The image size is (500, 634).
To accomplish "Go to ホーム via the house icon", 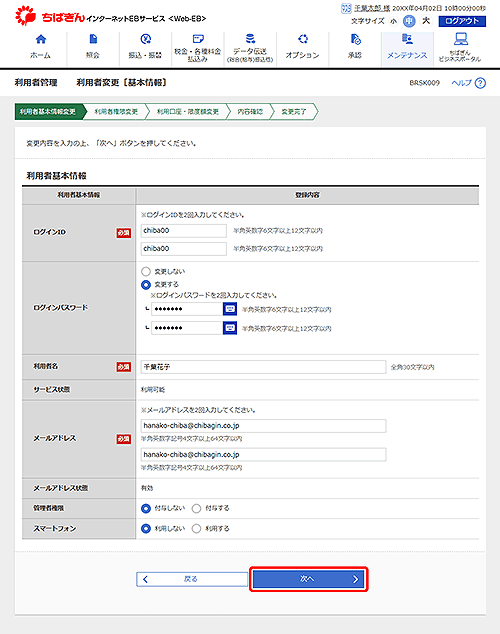I will coord(41,39).
